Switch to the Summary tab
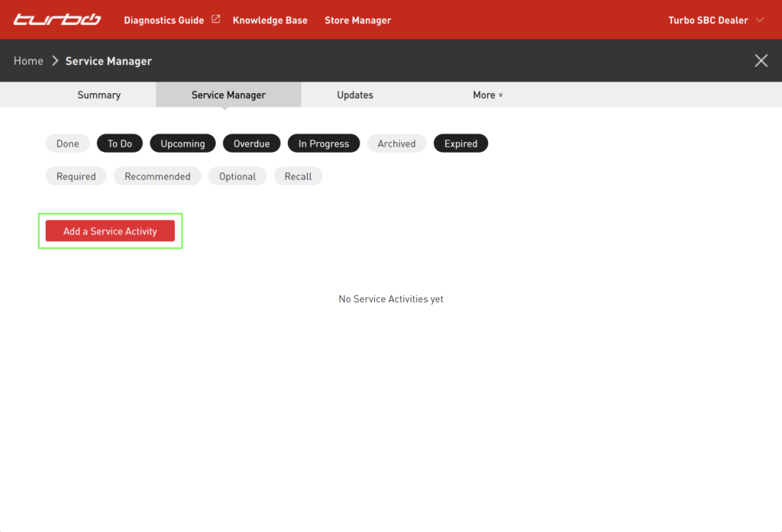Viewport: 782px width, 532px height. coord(99,95)
